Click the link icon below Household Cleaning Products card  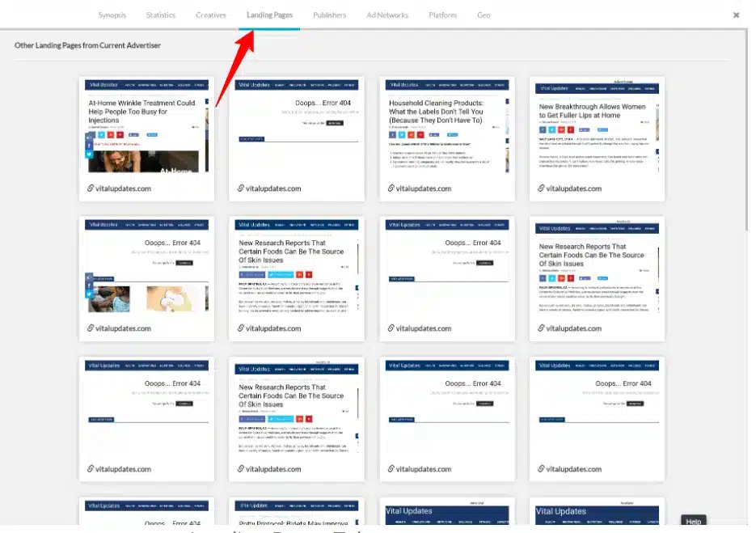(391, 188)
